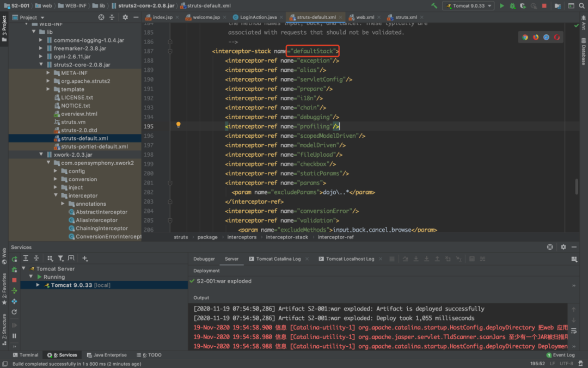Add a service with the plus icon
The height and width of the screenshot is (368, 588).
tap(85, 258)
